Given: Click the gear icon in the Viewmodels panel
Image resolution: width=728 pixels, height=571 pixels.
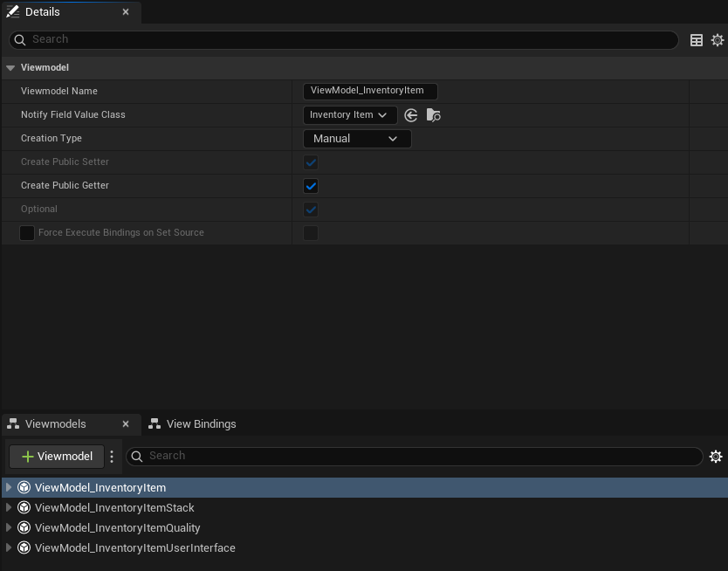Looking at the screenshot, I should click(x=716, y=456).
